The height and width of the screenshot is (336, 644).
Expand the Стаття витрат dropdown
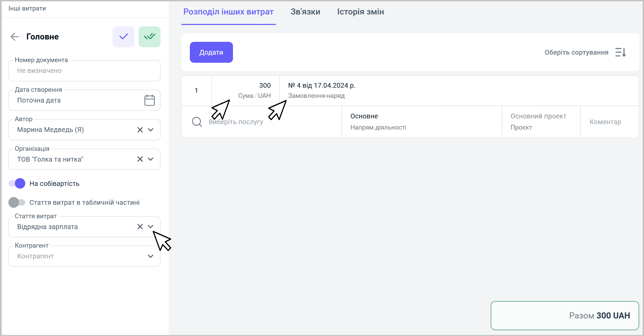151,227
